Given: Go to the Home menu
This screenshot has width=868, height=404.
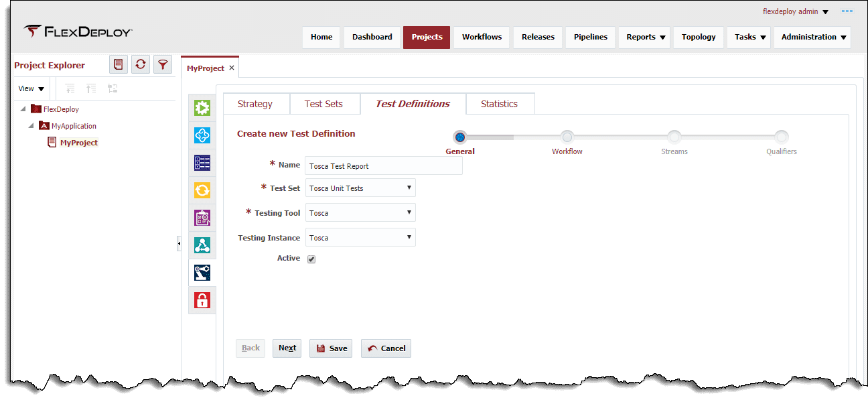Looking at the screenshot, I should (321, 37).
